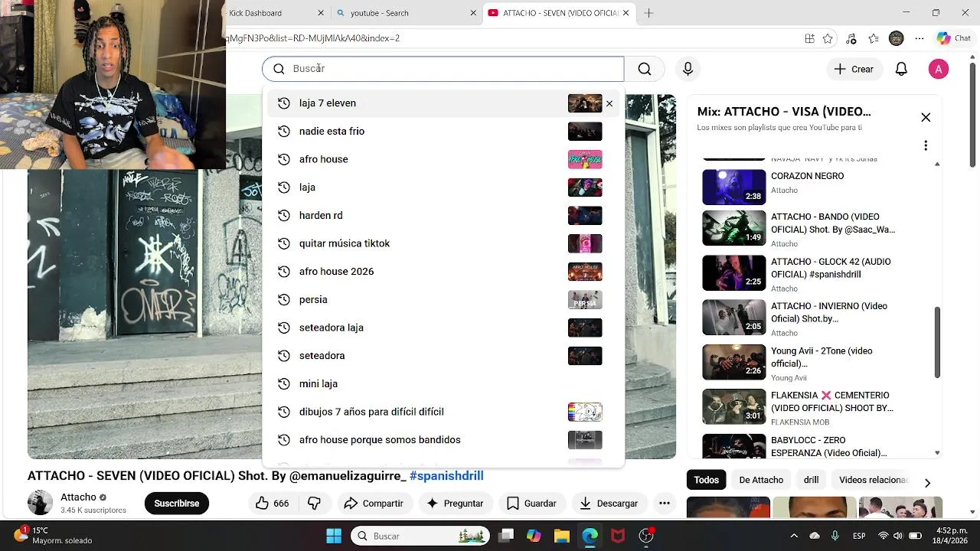Open a new browser tab

coord(648,13)
